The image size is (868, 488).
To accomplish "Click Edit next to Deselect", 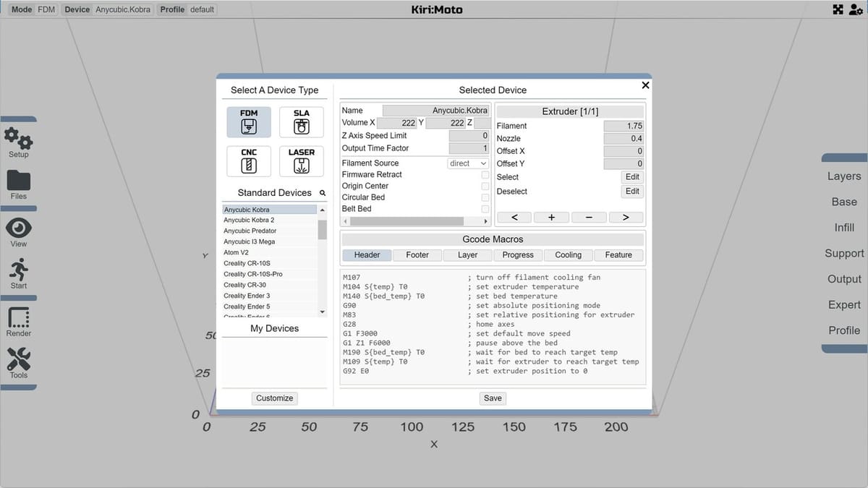I will coord(632,192).
